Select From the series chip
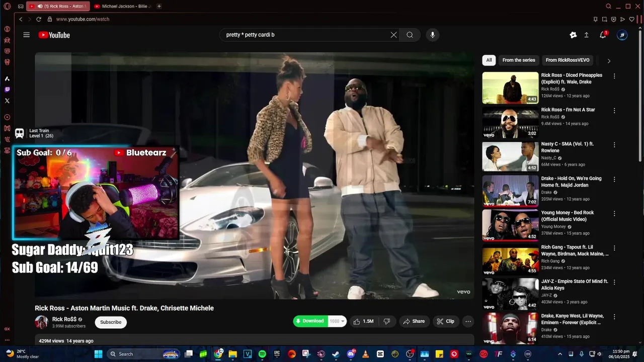The width and height of the screenshot is (644, 362). pos(519,60)
